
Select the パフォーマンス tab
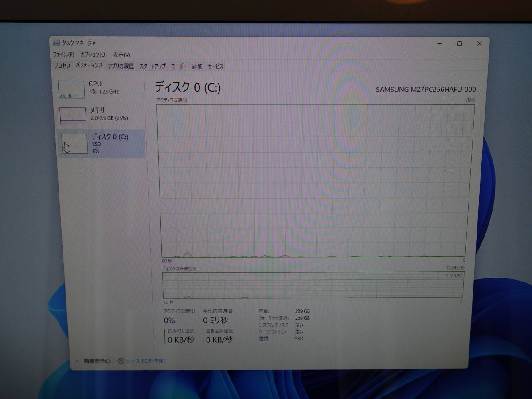point(89,66)
